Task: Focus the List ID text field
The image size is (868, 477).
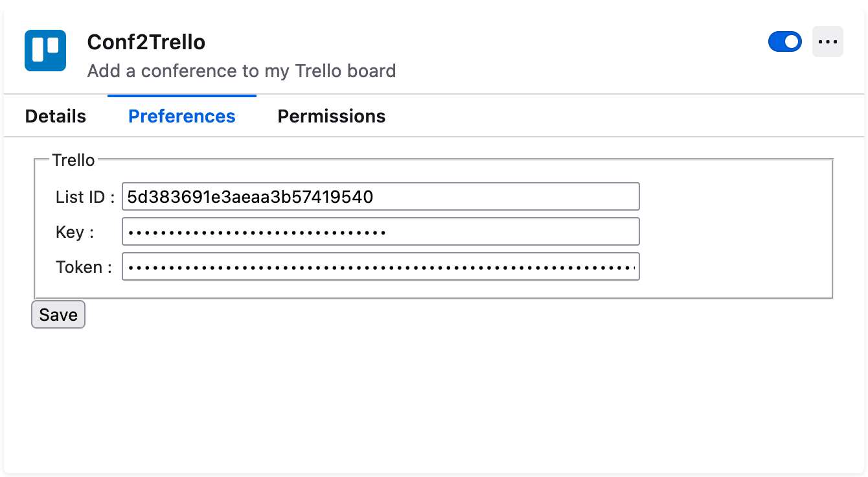Action: click(380, 197)
